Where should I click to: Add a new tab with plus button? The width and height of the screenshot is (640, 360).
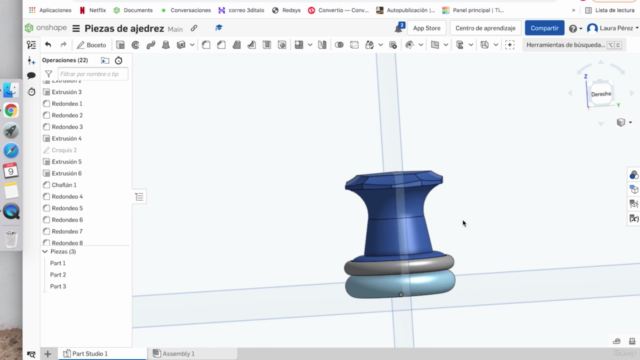(48, 354)
